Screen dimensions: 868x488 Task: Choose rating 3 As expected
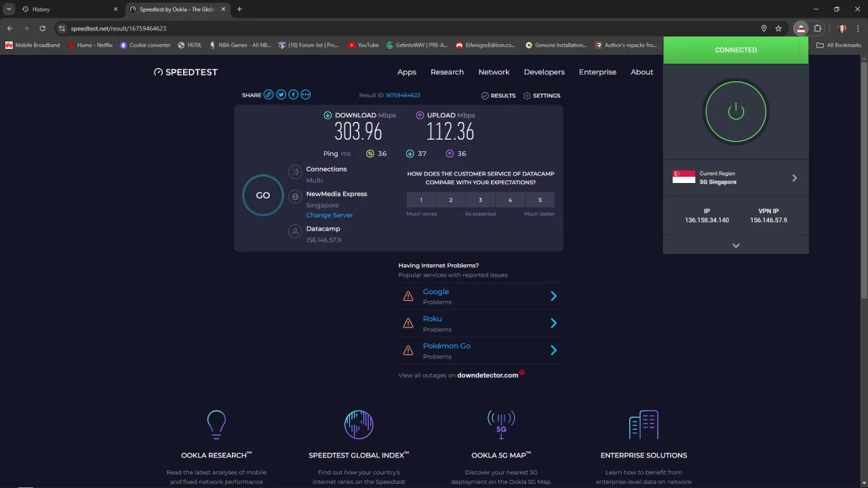pos(480,200)
